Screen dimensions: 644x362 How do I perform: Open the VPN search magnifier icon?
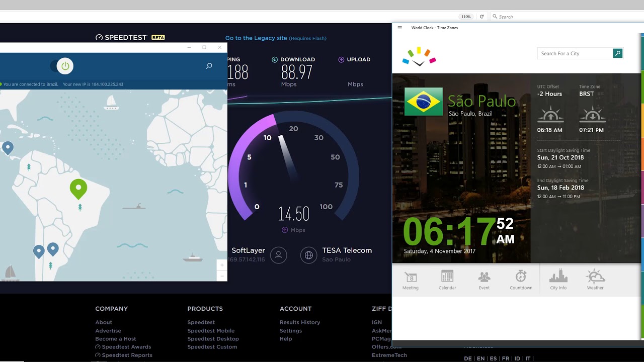tap(209, 66)
